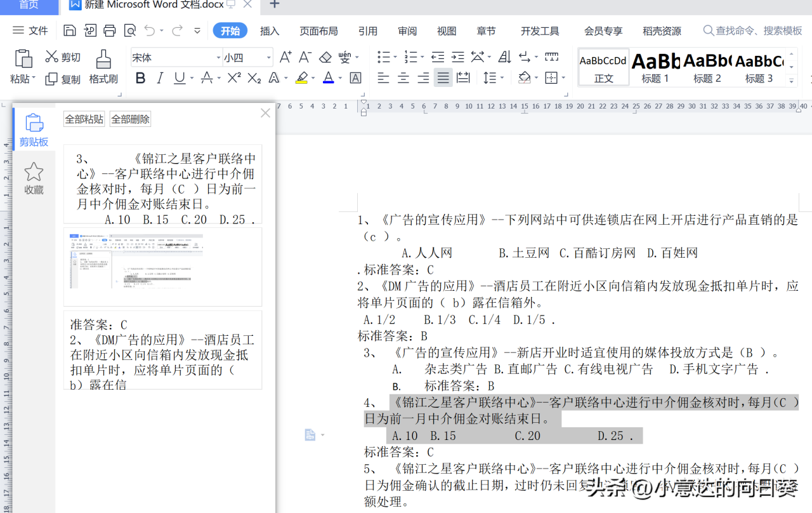Apply the 标题 1 heading style
Image resolution: width=812 pixels, height=513 pixels.
(656, 67)
